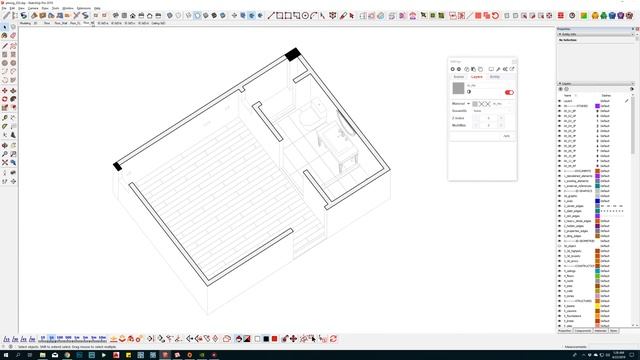Increase the Z-index value
Screen dimensions: 640x360
pos(501,118)
